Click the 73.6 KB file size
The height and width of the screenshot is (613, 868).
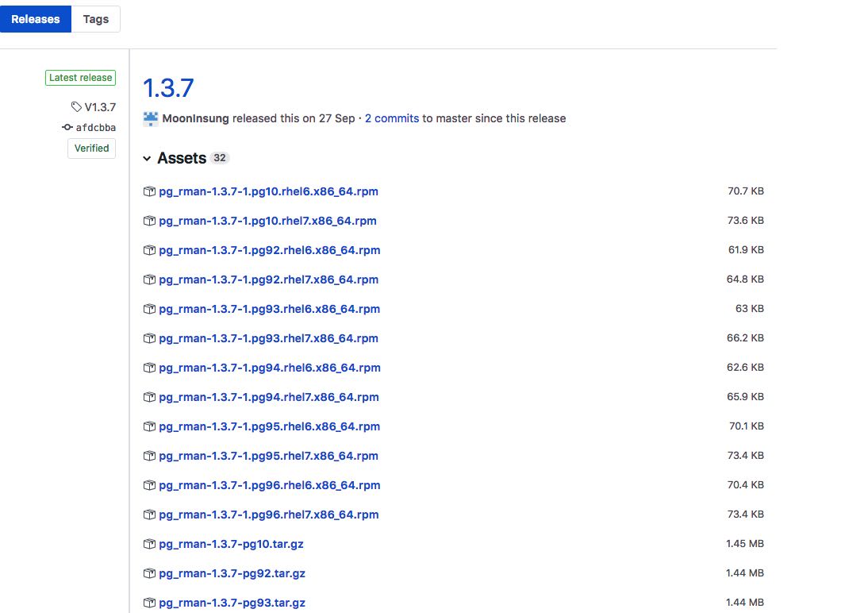(746, 220)
